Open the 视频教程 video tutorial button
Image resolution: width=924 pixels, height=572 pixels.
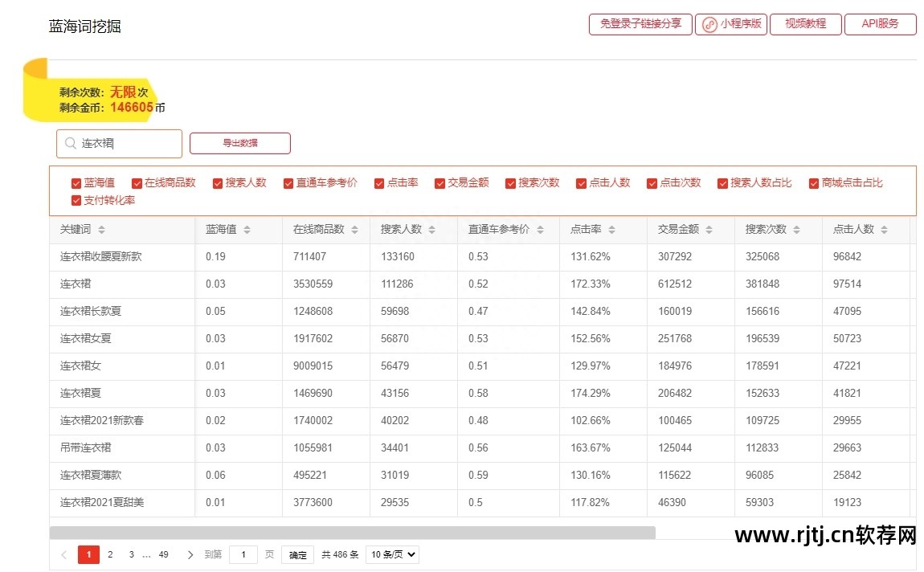[x=805, y=24]
